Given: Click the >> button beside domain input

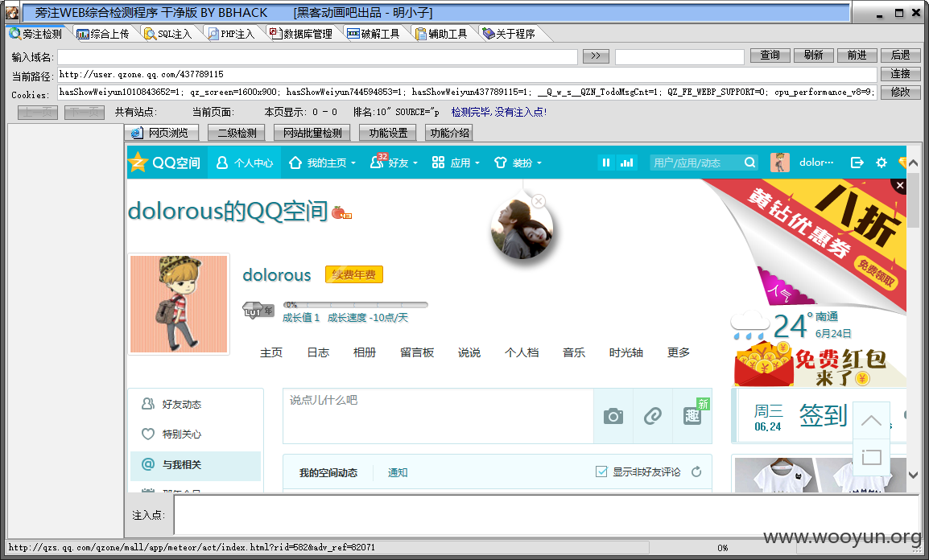Looking at the screenshot, I should click(x=596, y=56).
